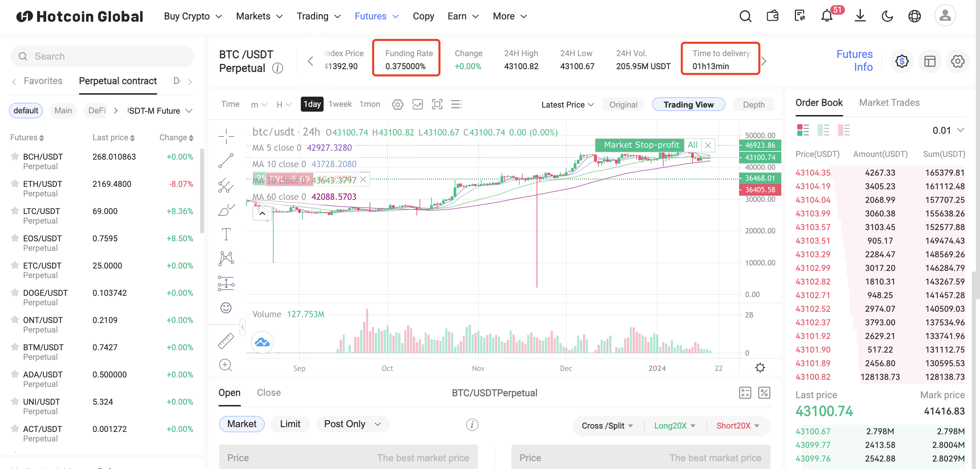Favorite the ETH/USDT Perpetual contract
The width and height of the screenshot is (980, 469).
click(14, 184)
